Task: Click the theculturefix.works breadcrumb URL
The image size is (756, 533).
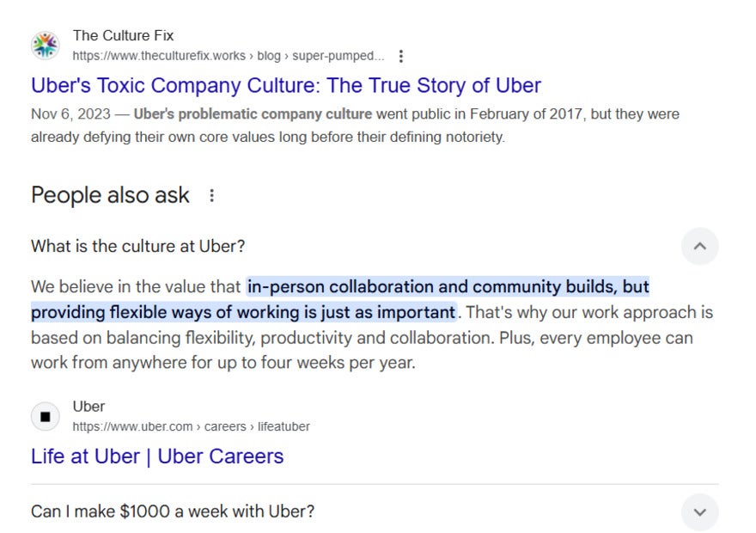Action: click(228, 56)
